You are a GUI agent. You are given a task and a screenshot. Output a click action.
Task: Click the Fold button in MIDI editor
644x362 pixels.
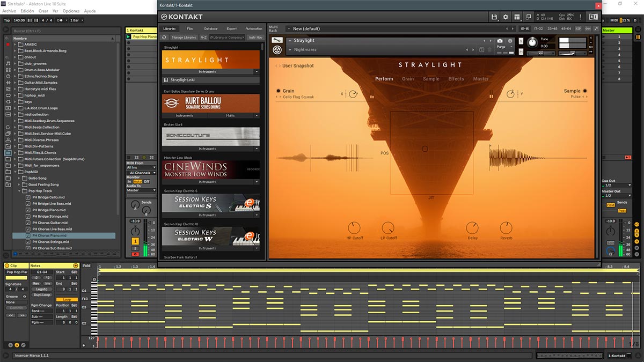tap(87, 266)
